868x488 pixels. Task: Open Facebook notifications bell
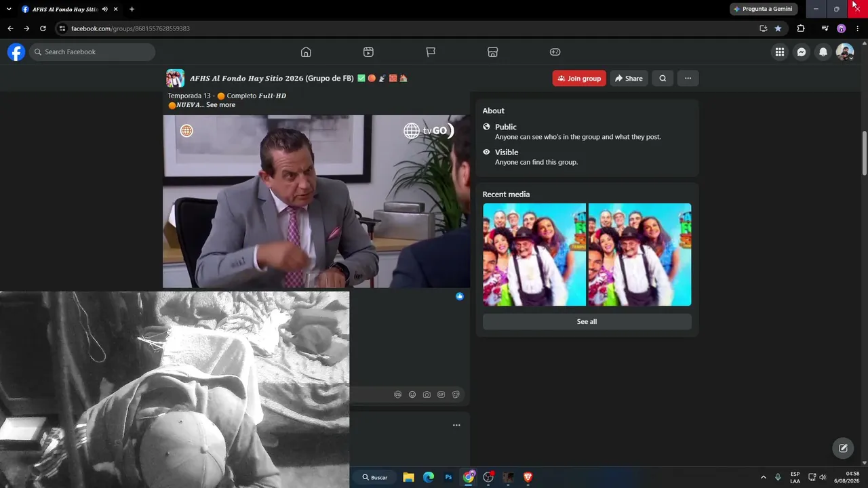pyautogui.click(x=823, y=52)
